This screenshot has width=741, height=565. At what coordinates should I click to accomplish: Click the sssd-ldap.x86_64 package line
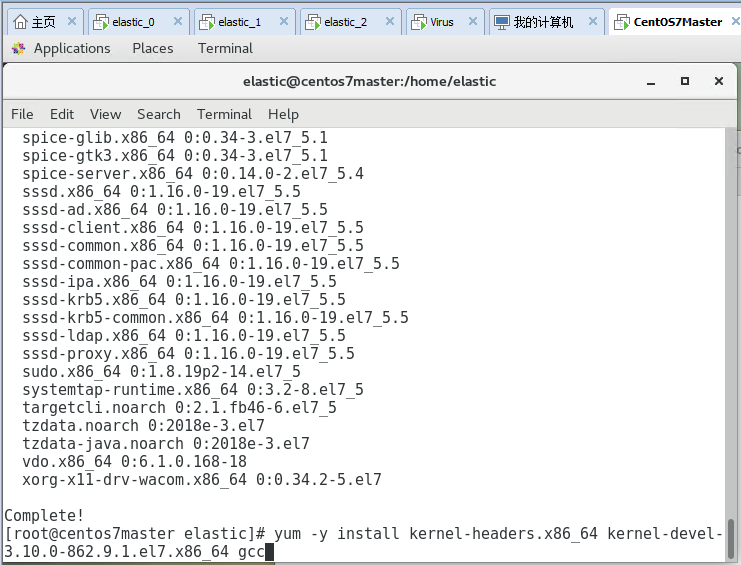[184, 335]
